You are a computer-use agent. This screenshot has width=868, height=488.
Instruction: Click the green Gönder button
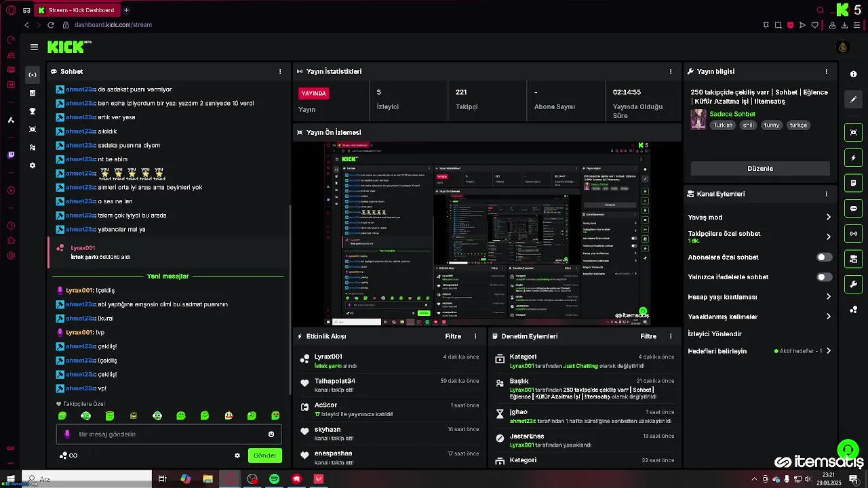pos(264,455)
